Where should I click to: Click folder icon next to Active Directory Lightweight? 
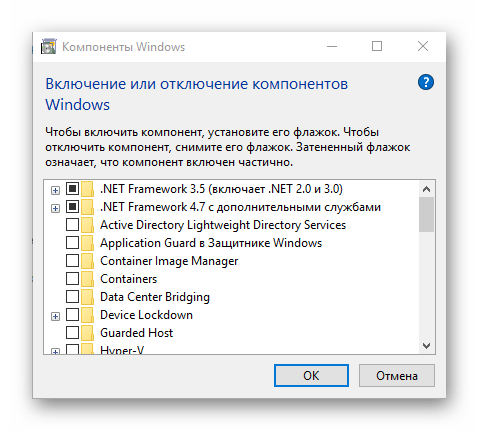[88, 225]
